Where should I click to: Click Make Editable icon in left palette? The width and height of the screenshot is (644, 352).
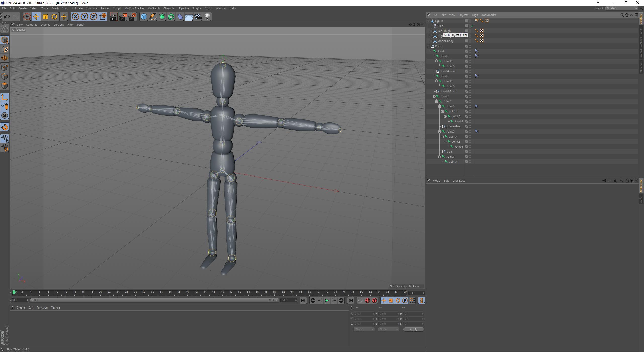(5, 28)
